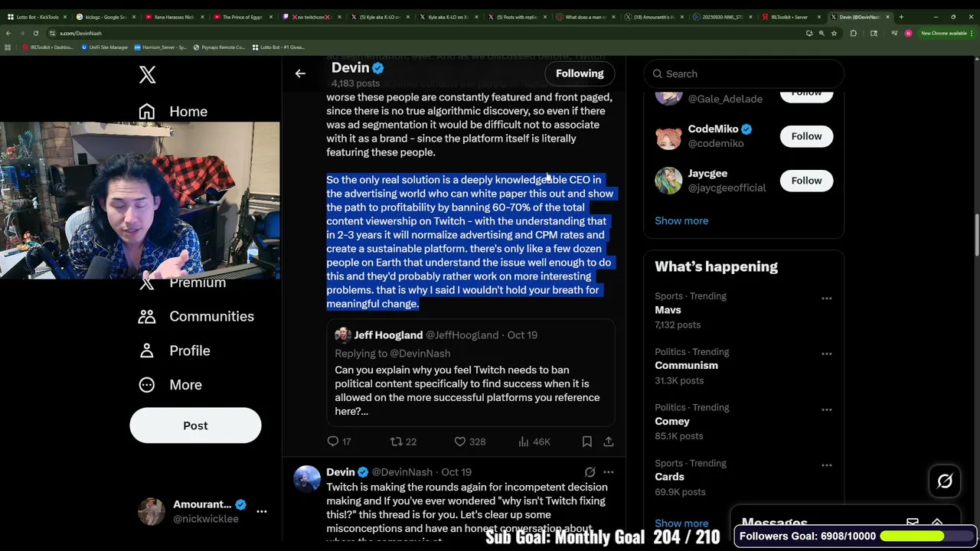The width and height of the screenshot is (980, 551).
Task: Open Jeff Hoogland's avatar in quoted post
Action: (342, 335)
